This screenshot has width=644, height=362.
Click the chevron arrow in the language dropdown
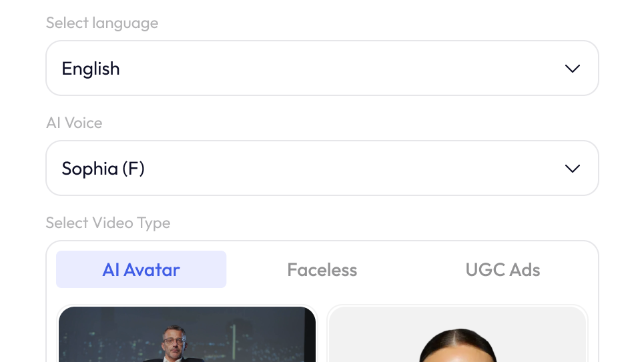point(572,69)
